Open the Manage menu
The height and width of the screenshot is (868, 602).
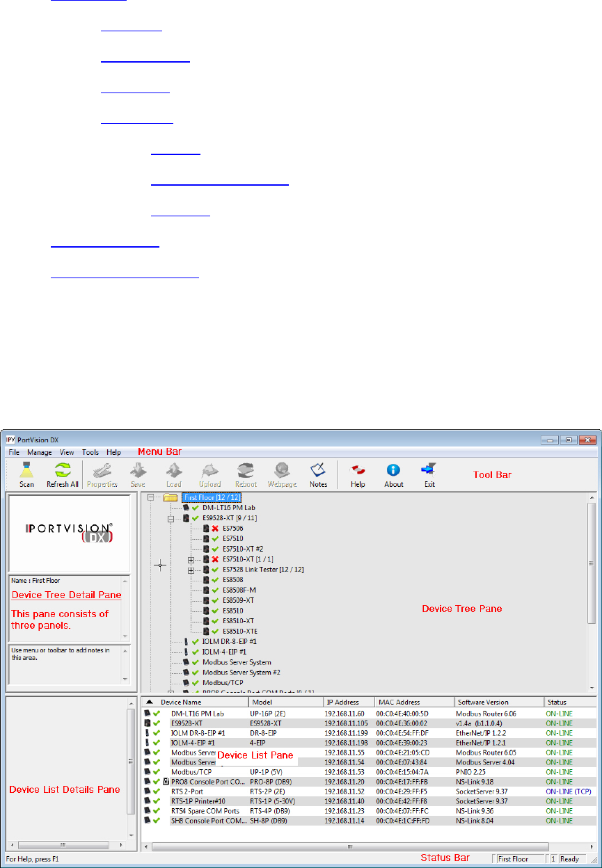(x=40, y=452)
